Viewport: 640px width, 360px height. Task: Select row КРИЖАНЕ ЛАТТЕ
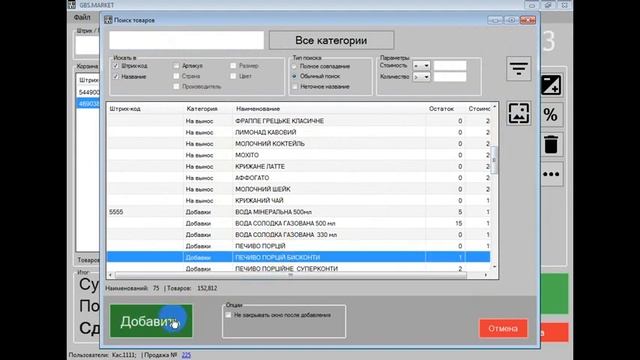point(298,167)
